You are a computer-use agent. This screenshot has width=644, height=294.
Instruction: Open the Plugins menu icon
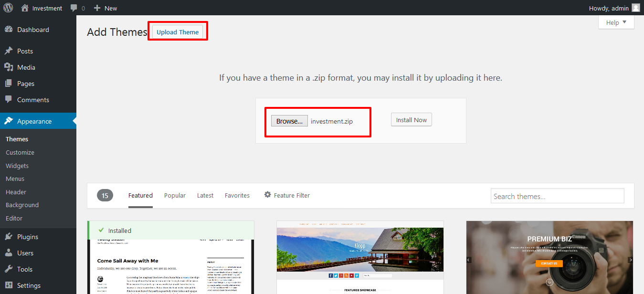pyautogui.click(x=9, y=237)
